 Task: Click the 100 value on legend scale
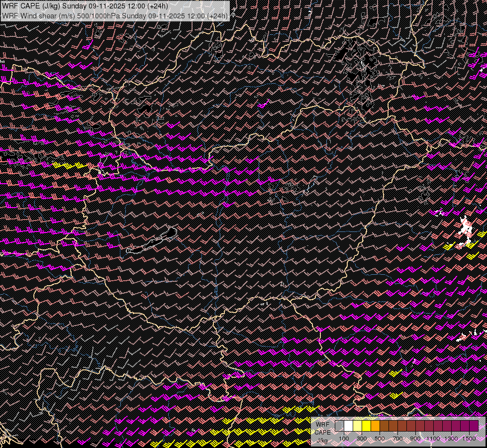(x=344, y=439)
